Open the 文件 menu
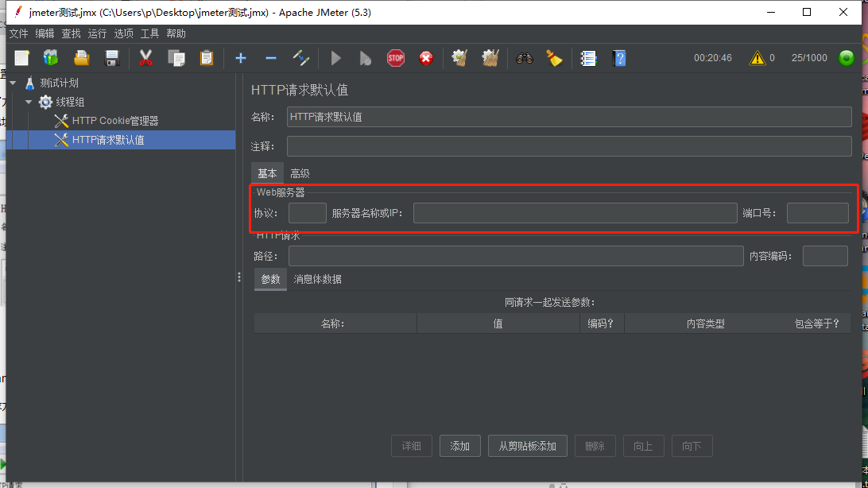This screenshot has height=488, width=868. click(x=19, y=33)
